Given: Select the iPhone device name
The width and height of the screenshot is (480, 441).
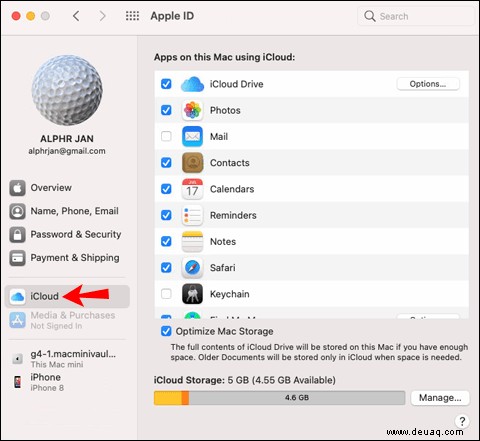Looking at the screenshot, I should click(45, 377).
